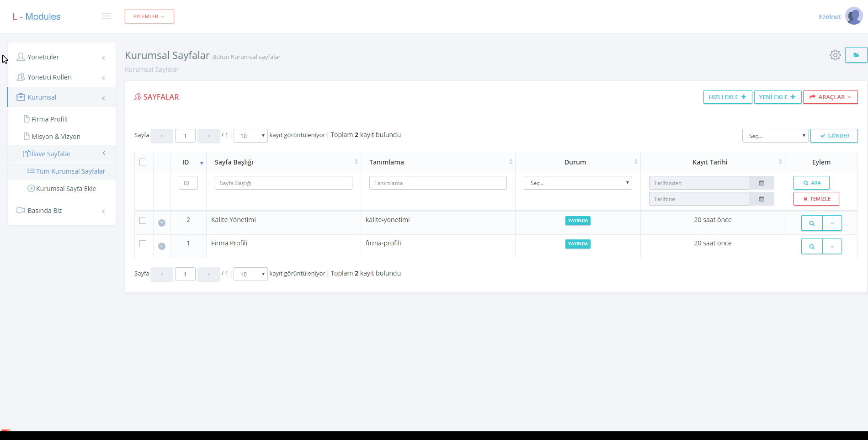The height and width of the screenshot is (440, 868).
Task: Go to next page in bottom pagination
Action: click(208, 274)
